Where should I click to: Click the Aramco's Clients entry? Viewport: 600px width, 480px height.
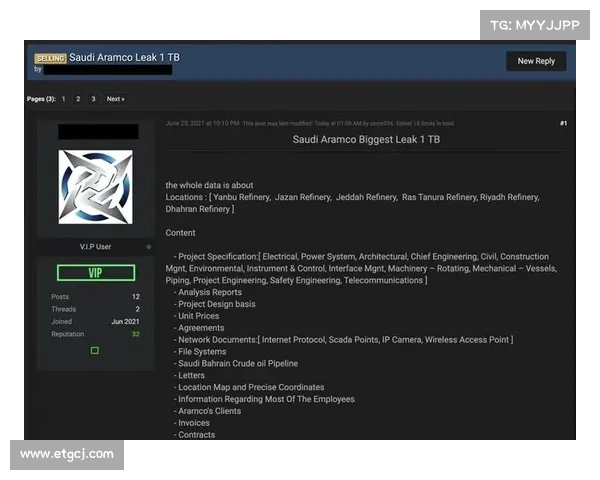tap(210, 411)
